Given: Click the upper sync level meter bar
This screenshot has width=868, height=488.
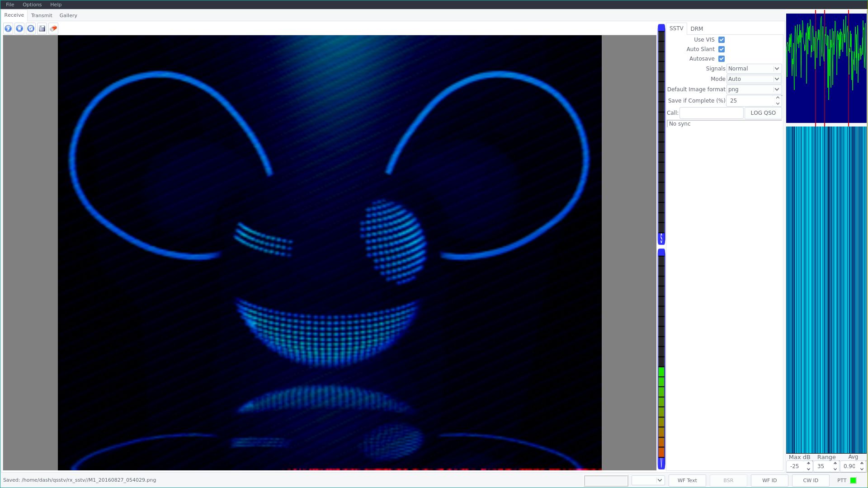Looking at the screenshot, I should click(x=661, y=135).
